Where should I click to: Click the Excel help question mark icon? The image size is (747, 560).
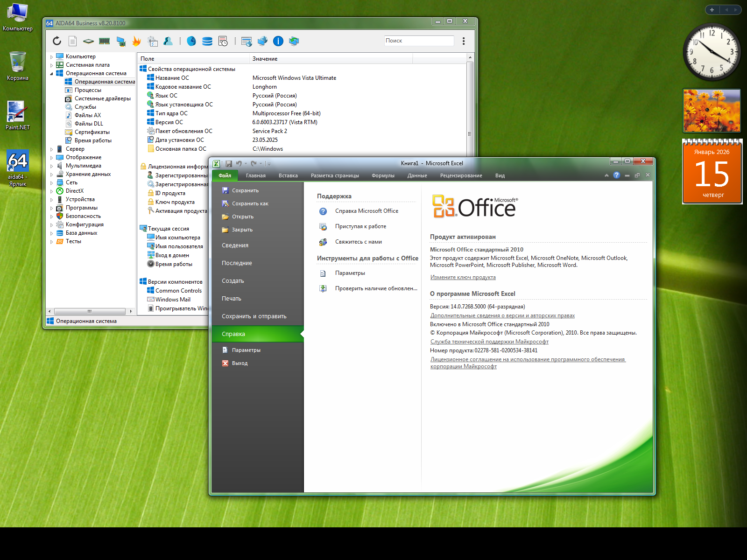(x=617, y=175)
